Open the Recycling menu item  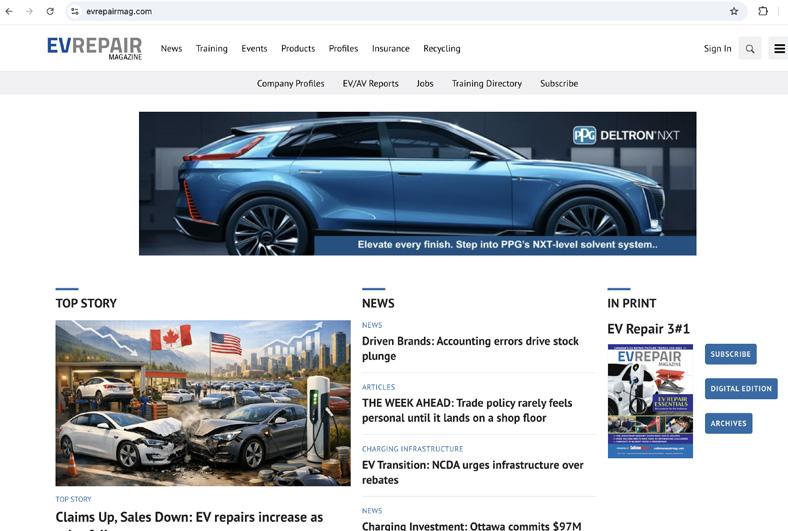[x=442, y=48]
